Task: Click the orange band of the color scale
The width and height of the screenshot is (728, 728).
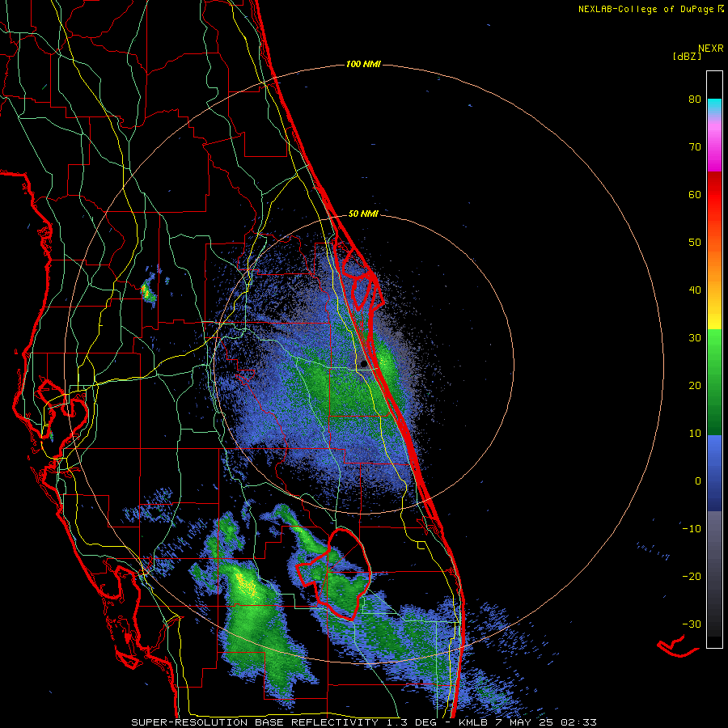Action: click(x=714, y=265)
